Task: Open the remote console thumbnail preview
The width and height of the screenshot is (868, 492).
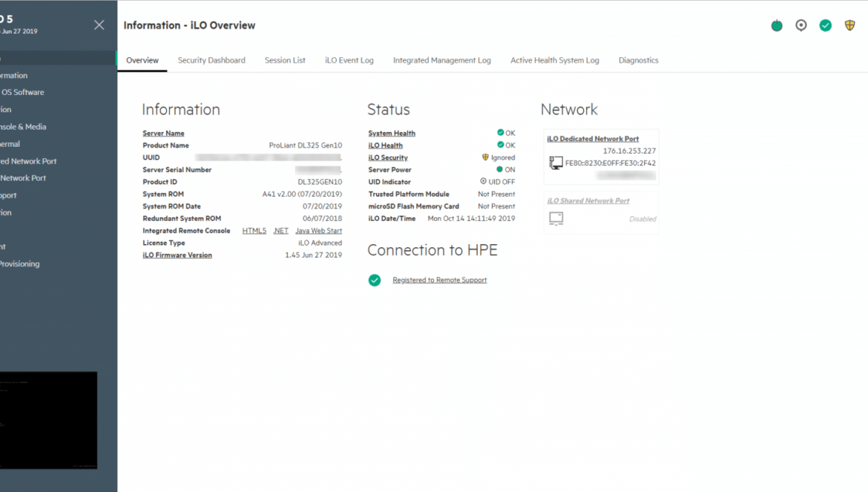Action: [48, 420]
